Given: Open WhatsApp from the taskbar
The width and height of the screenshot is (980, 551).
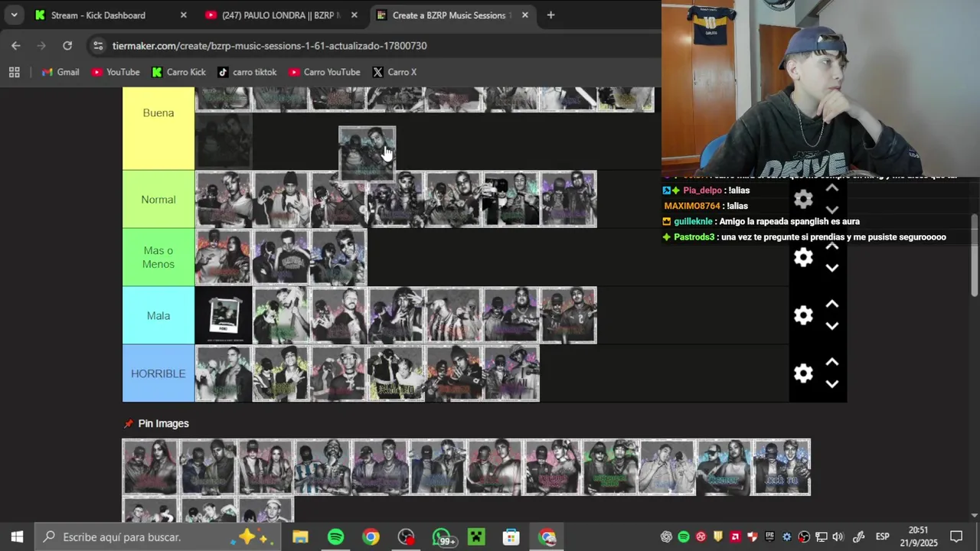Looking at the screenshot, I should 442,537.
